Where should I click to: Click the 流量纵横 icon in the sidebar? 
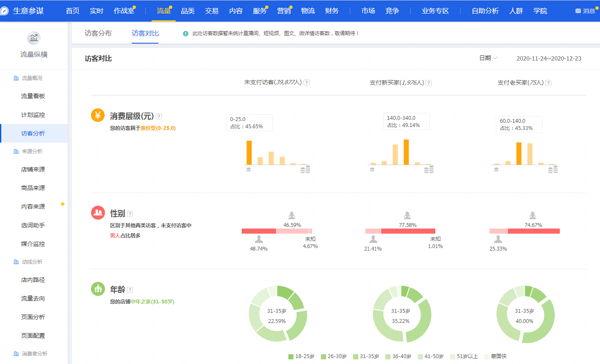[34, 38]
